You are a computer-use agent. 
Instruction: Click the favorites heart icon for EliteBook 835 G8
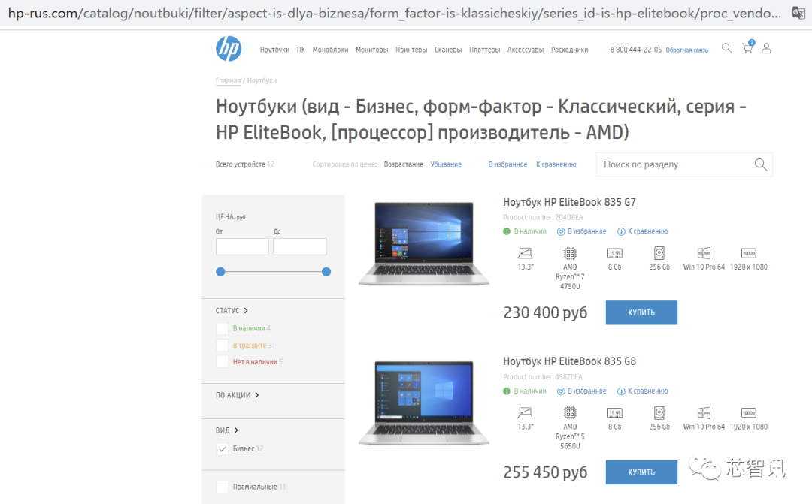561,391
